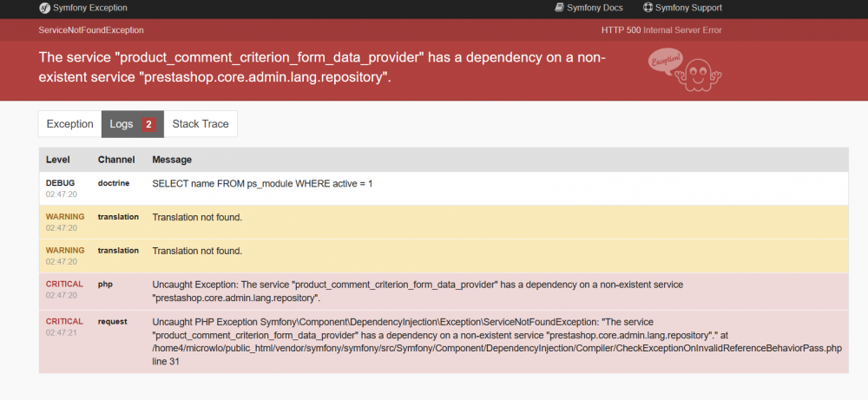Click the red Logs count badge
Image resolution: width=868 pixels, height=400 pixels.
pyautogui.click(x=148, y=124)
